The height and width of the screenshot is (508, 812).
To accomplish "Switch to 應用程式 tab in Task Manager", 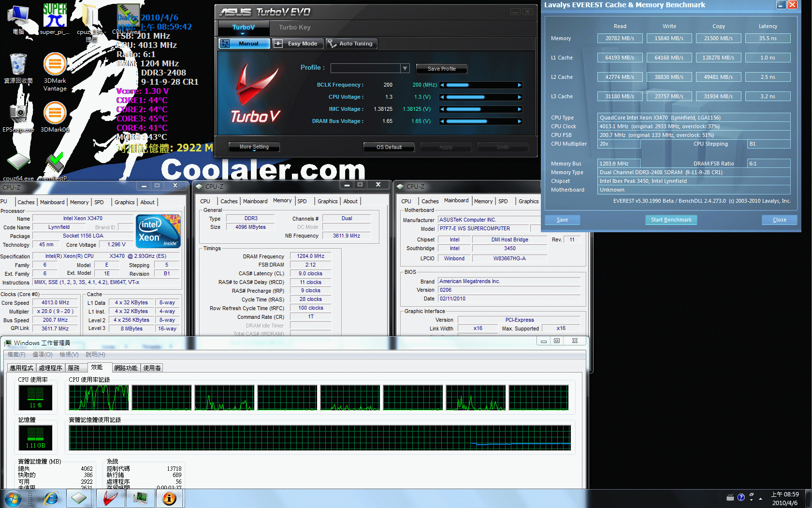I will [x=22, y=368].
